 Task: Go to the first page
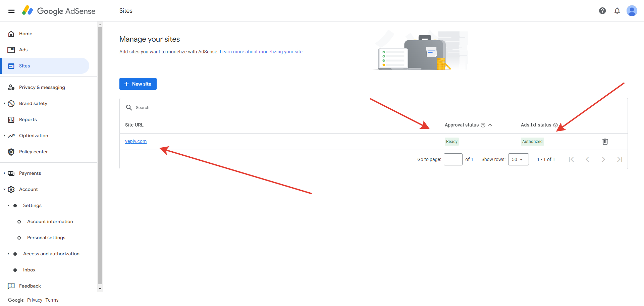point(571,159)
